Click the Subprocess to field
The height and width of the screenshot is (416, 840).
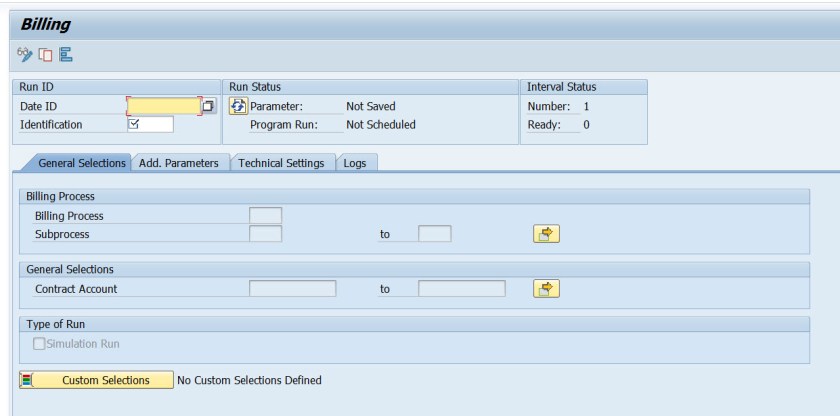click(x=435, y=234)
